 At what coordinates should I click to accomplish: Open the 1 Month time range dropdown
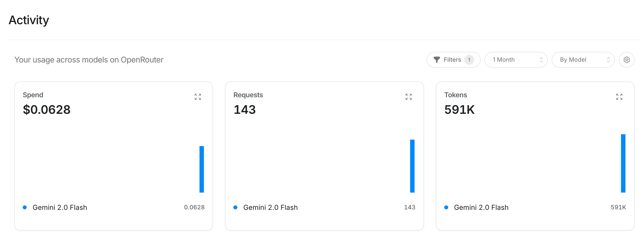(x=516, y=59)
